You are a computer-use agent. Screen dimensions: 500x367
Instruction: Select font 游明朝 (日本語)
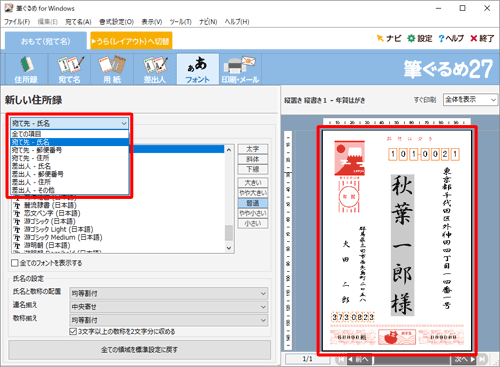(47, 245)
